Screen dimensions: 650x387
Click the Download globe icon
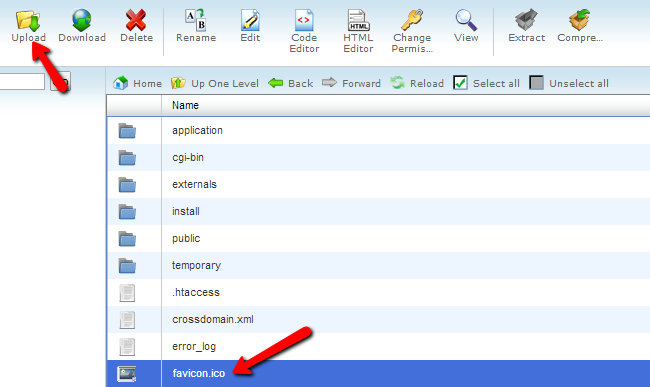82,20
